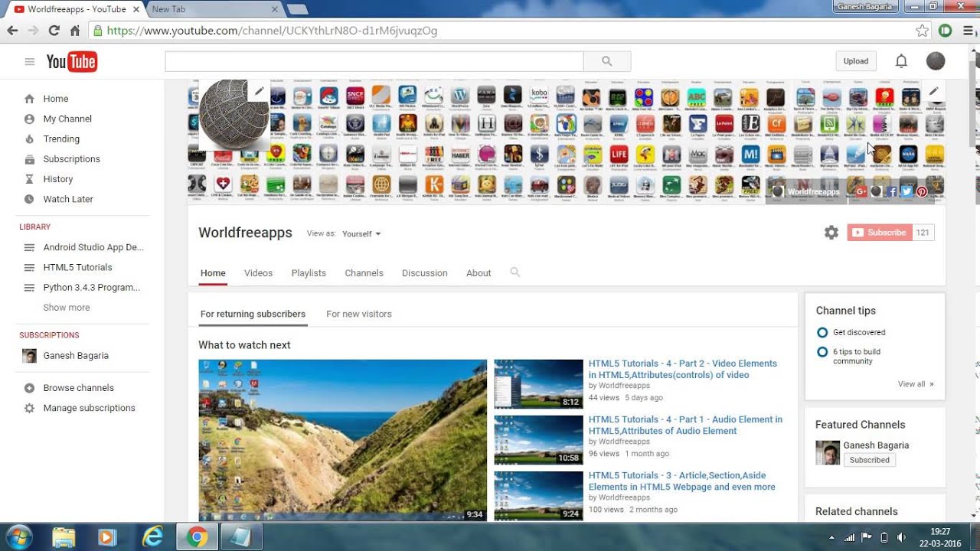980x551 pixels.
Task: Click the Upload button
Action: pyautogui.click(x=855, y=61)
